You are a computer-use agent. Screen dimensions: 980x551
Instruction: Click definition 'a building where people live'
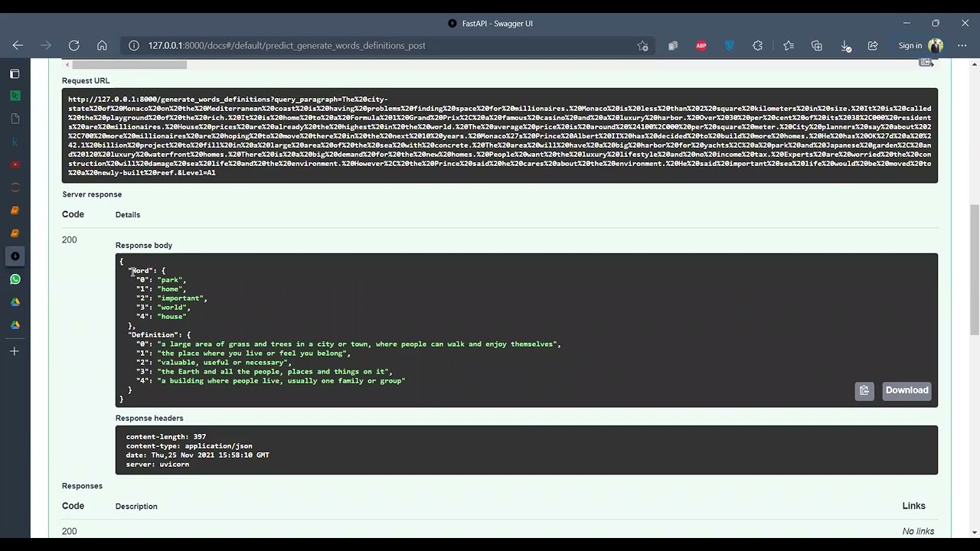pos(281,381)
